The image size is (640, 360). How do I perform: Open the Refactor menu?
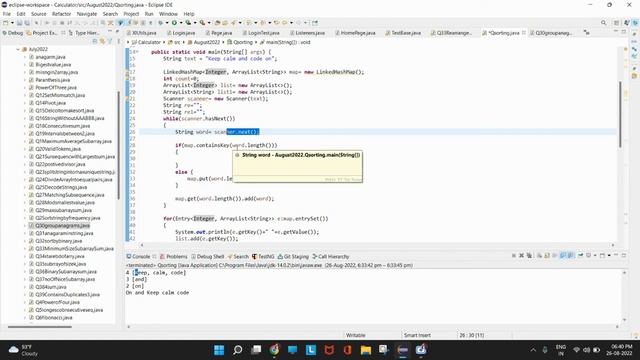[62, 14]
